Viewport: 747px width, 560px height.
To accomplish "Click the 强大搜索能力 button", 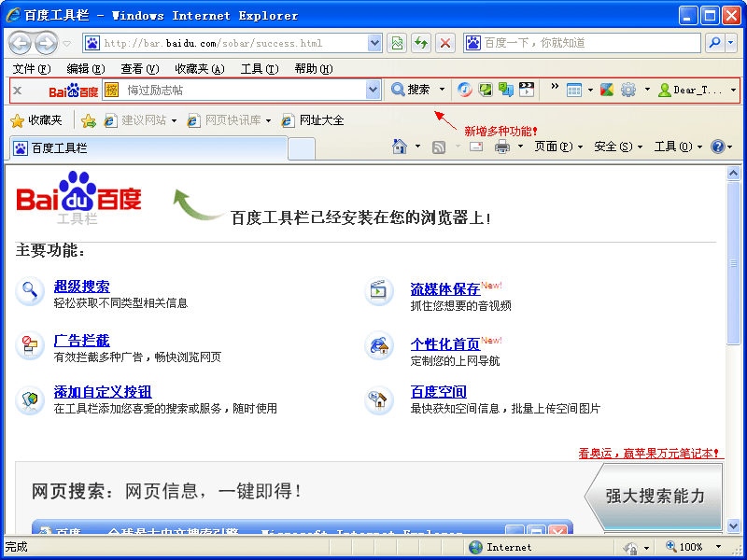I will (x=655, y=497).
